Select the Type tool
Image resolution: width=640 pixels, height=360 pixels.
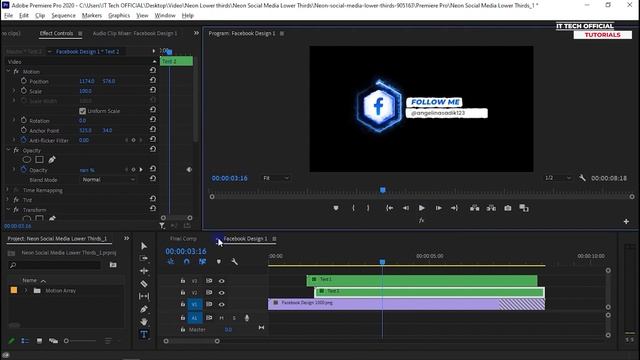point(144,334)
